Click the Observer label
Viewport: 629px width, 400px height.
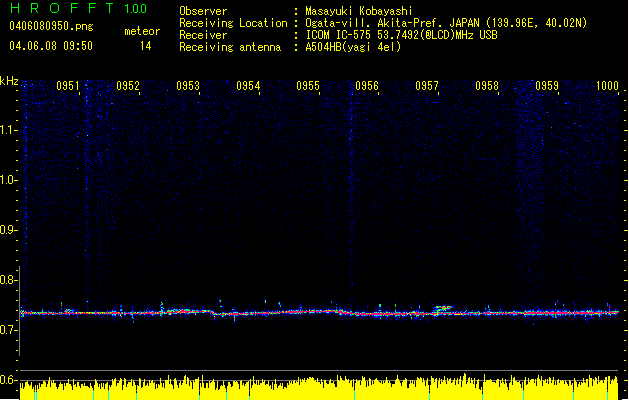coord(203,11)
